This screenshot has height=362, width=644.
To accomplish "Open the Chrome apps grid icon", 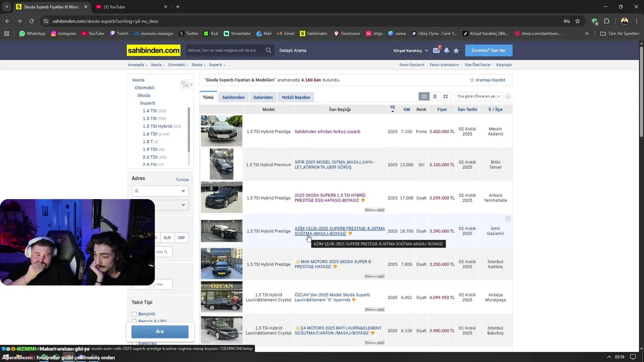I will point(7,34).
